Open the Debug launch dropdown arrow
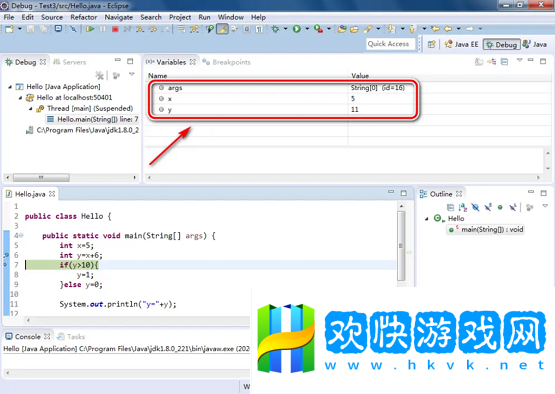Image resolution: width=555 pixels, height=394 pixels. (x=285, y=29)
